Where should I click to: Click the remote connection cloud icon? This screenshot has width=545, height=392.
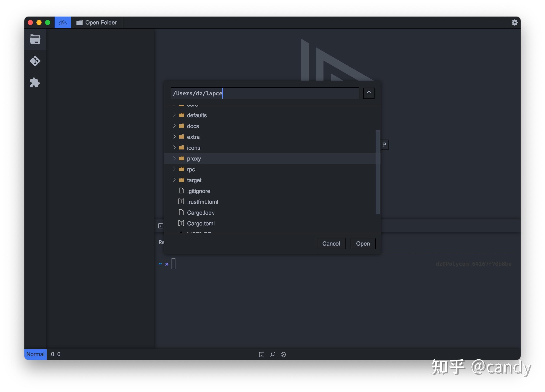pyautogui.click(x=63, y=22)
